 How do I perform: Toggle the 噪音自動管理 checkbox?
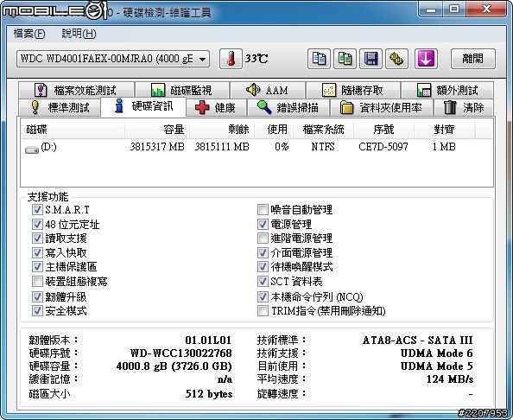tap(263, 209)
